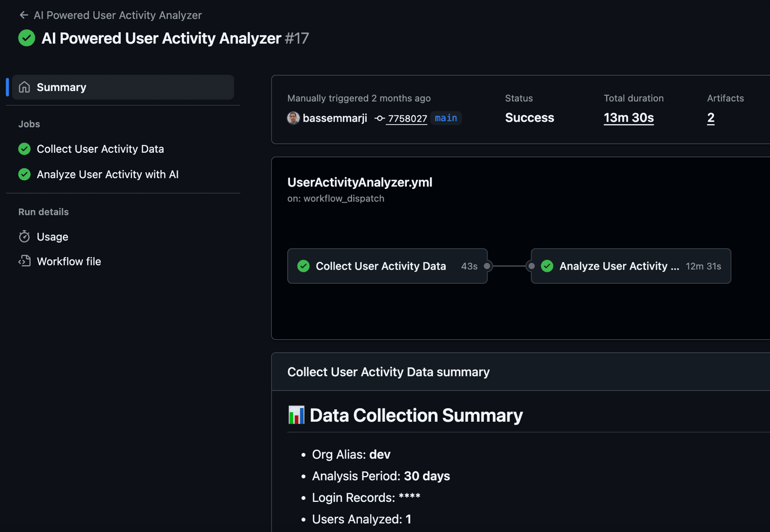Open the Usage run details page
The height and width of the screenshot is (532, 770).
pyautogui.click(x=52, y=237)
